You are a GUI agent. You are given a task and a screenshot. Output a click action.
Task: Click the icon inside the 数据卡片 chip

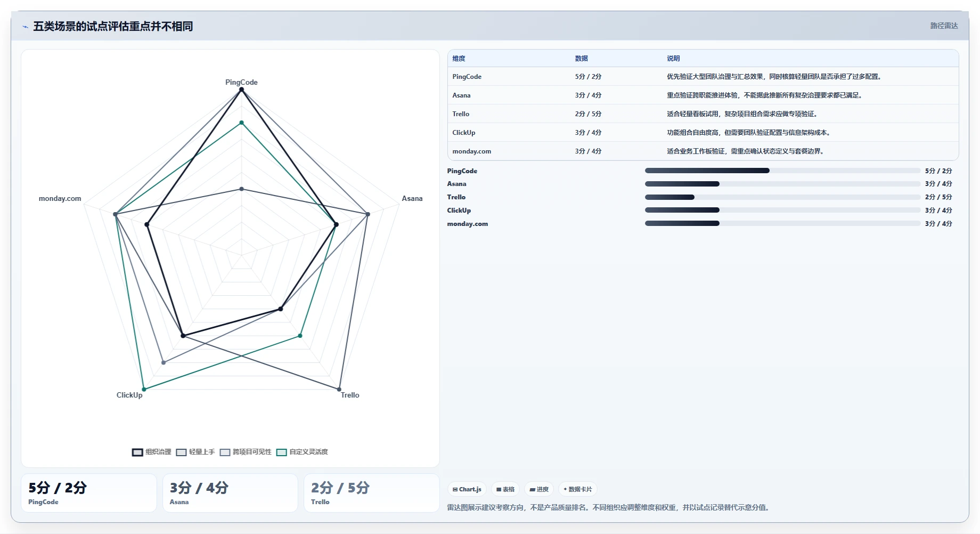[x=565, y=489]
